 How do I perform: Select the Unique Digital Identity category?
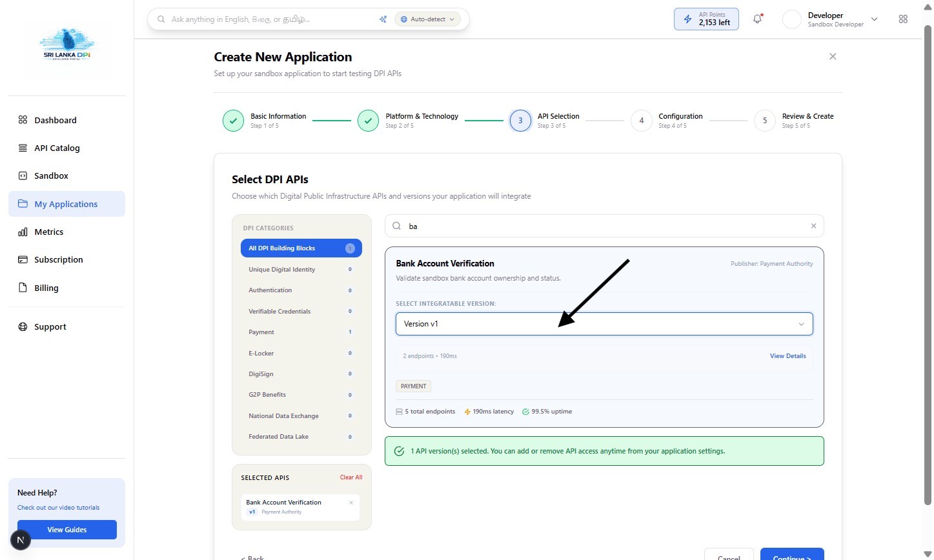301,270
